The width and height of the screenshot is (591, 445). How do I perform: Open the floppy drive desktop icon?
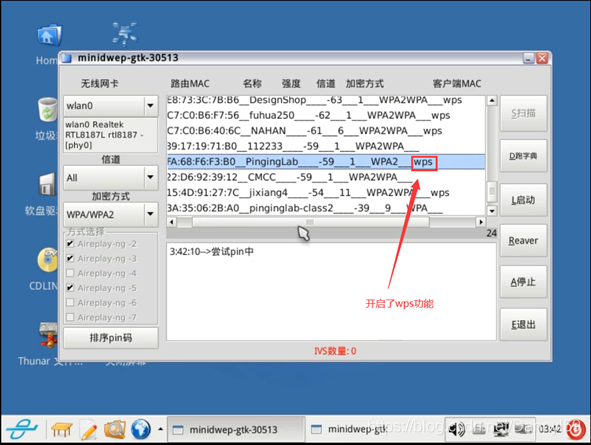pos(48,184)
